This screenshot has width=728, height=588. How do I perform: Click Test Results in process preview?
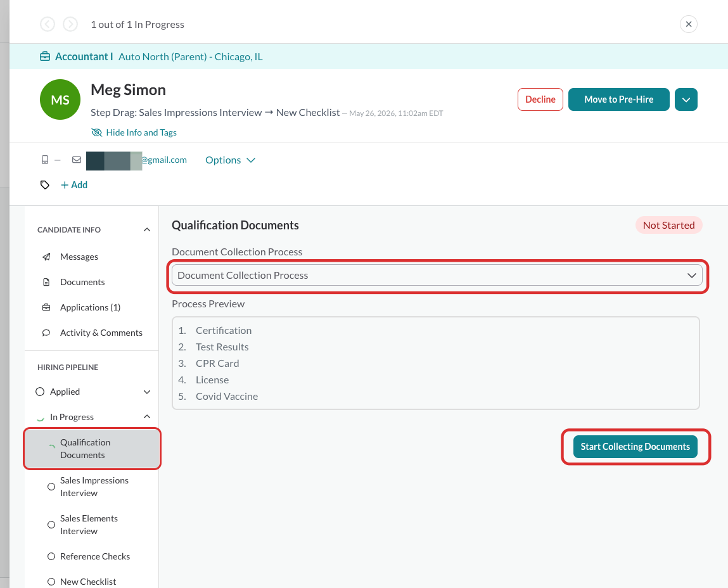point(222,347)
